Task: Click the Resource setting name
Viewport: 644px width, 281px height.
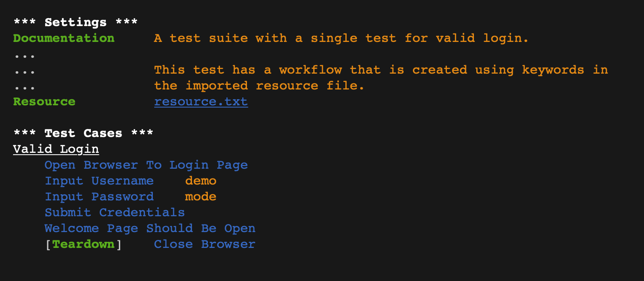Action: click(44, 102)
